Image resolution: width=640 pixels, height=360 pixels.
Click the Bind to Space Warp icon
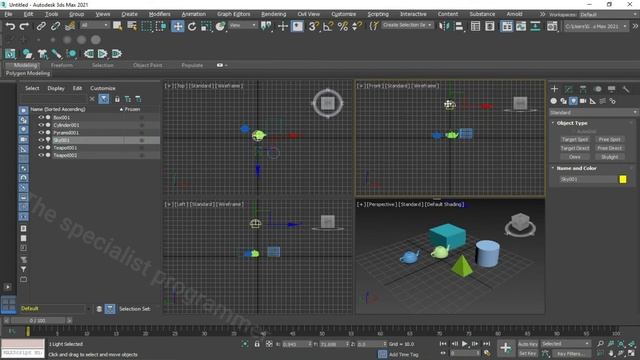[70, 27]
